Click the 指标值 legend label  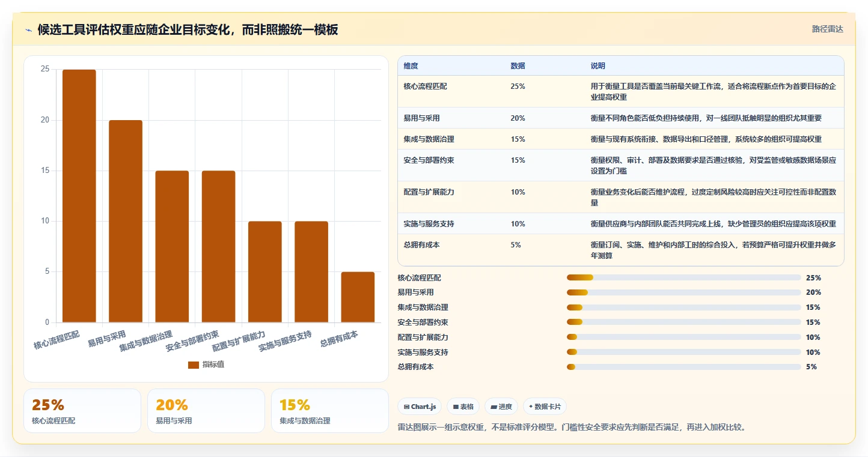click(x=213, y=365)
